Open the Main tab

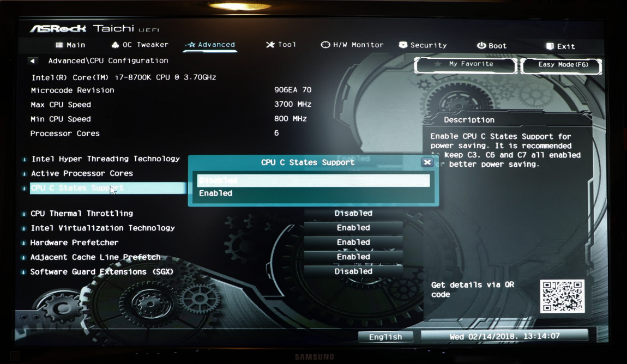point(70,45)
